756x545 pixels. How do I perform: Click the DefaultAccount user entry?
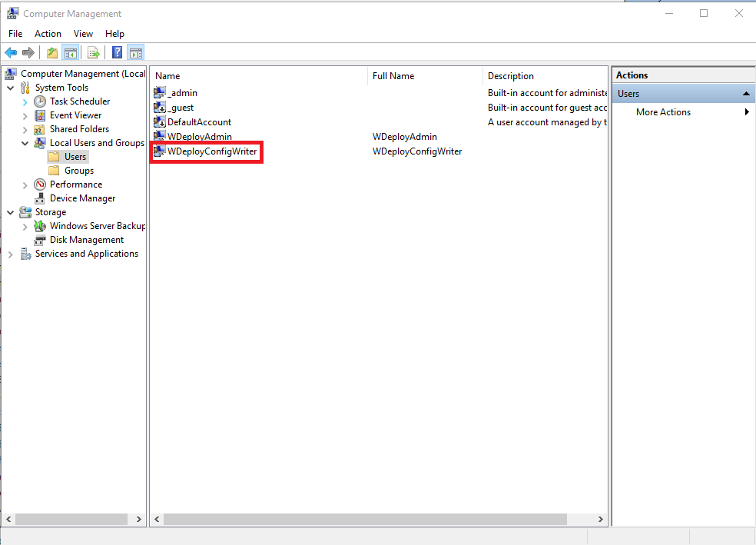(x=198, y=122)
